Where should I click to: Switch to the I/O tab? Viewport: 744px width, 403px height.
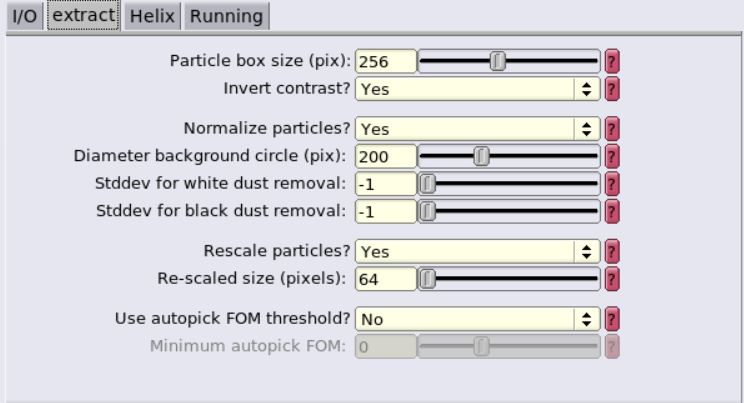pos(25,16)
